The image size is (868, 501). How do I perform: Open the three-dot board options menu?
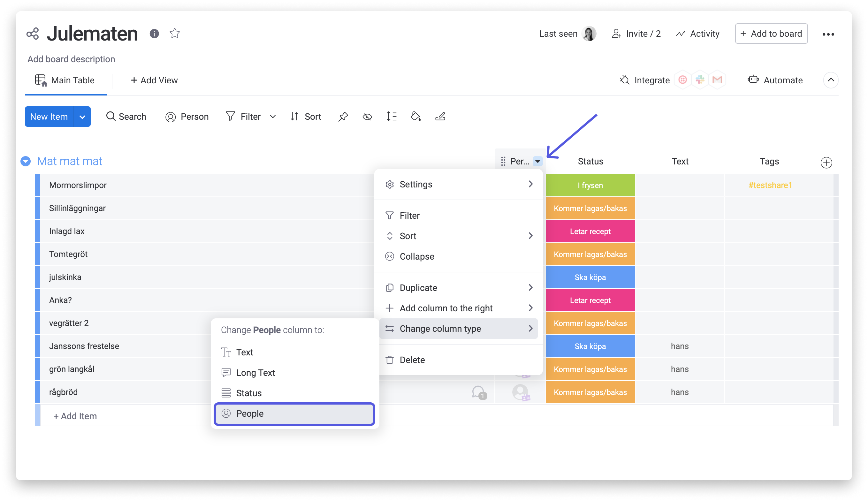[x=828, y=34]
